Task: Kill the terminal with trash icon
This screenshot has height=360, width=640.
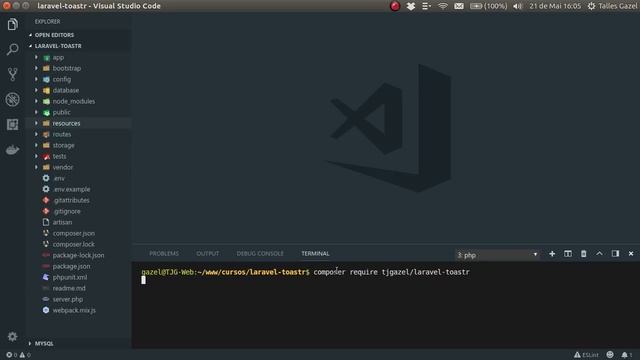Action: 584,254
